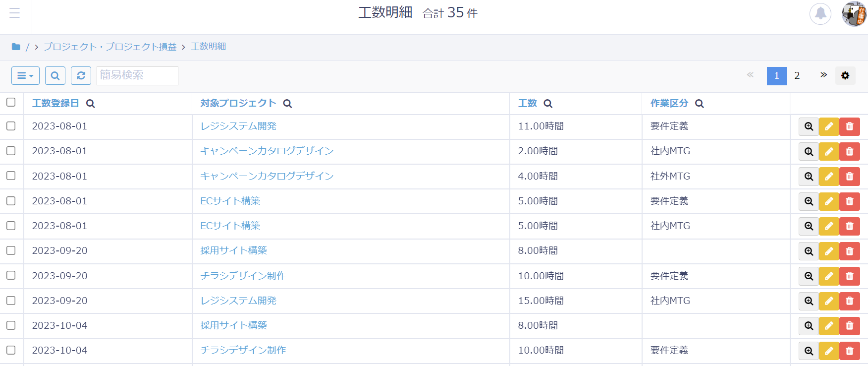Open the notifications bell

pyautogui.click(x=820, y=13)
